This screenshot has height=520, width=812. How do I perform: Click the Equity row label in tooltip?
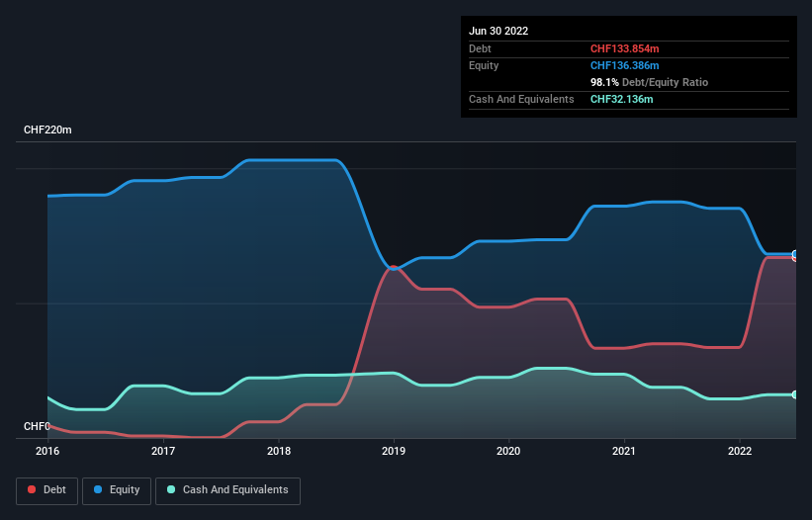click(x=484, y=65)
